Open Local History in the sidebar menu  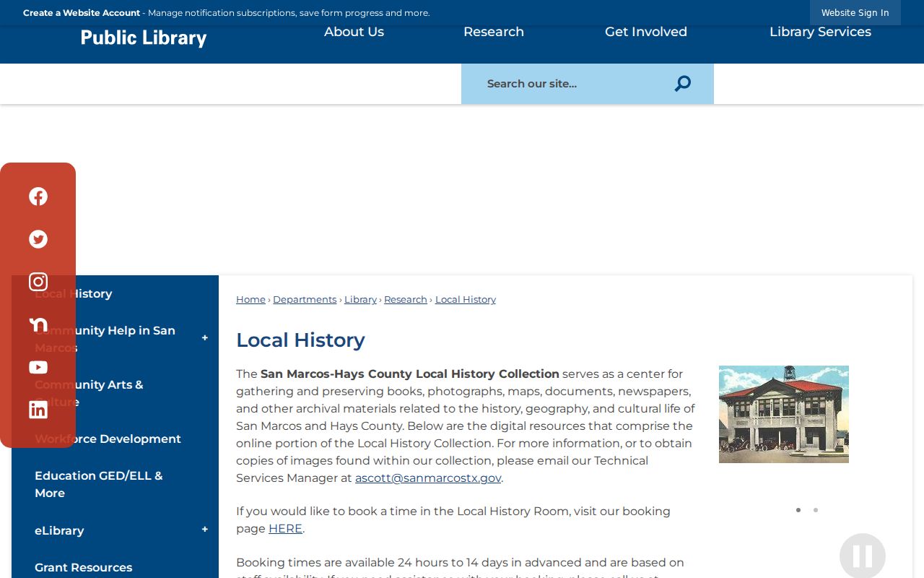click(74, 293)
